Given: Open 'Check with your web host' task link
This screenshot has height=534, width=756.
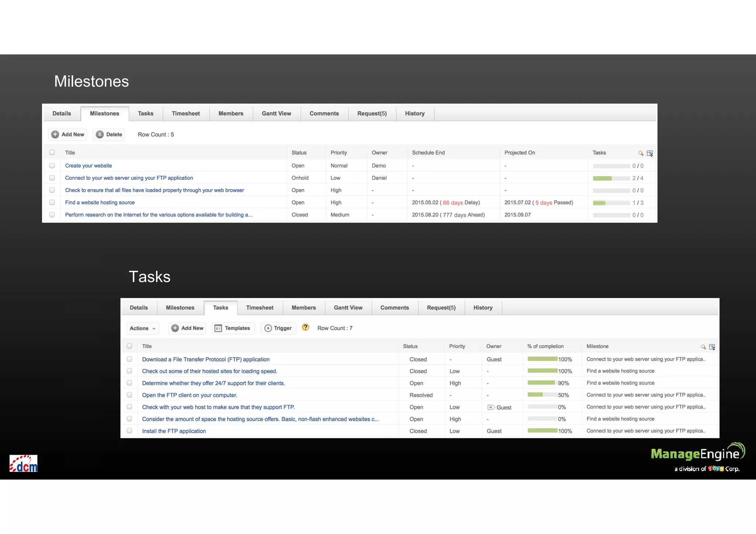Looking at the screenshot, I should click(x=218, y=407).
